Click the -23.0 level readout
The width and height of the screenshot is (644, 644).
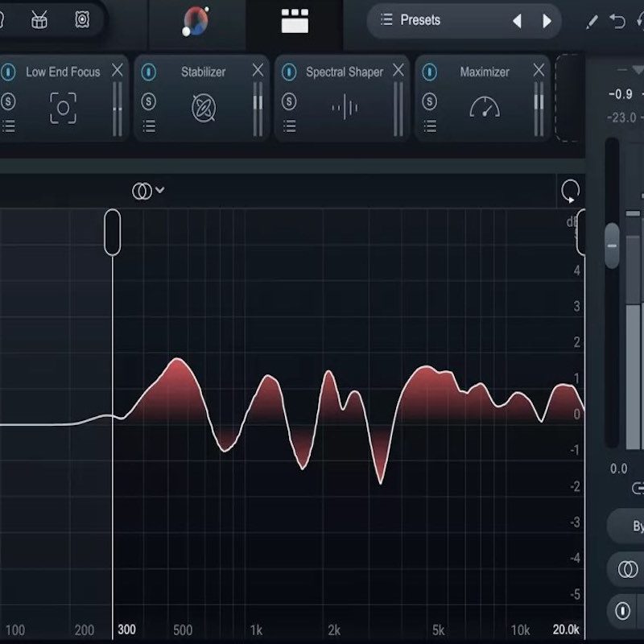(621, 118)
